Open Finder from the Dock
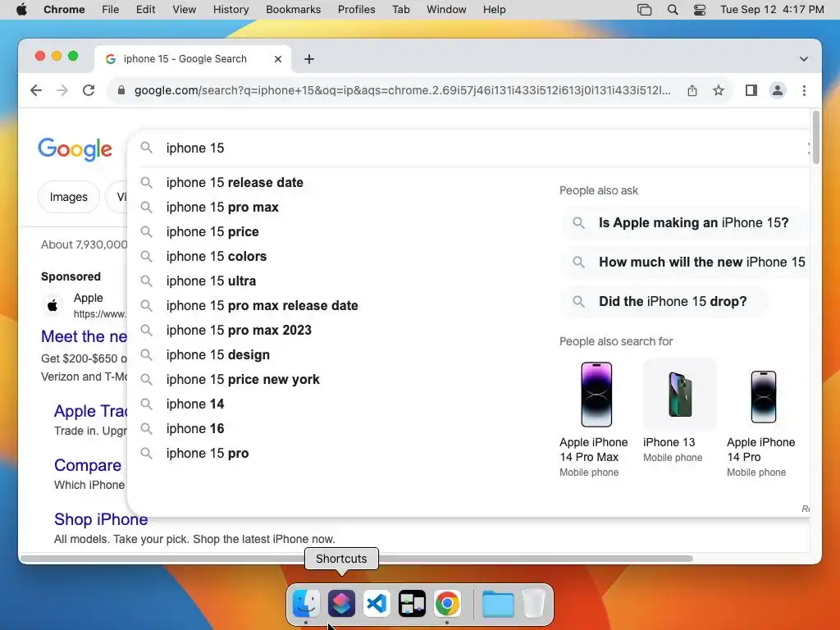This screenshot has width=840, height=630. coord(306,603)
